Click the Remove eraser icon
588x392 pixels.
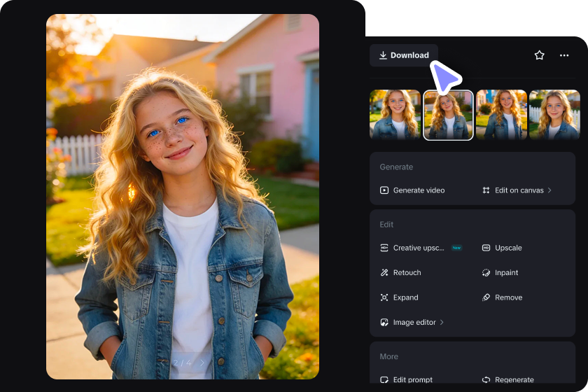486,297
